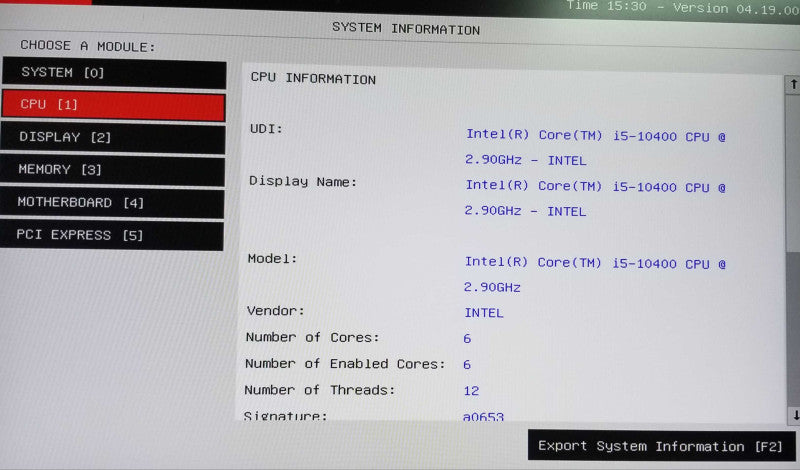800x470 pixels.
Task: Click the Number of Cores label
Action: click(312, 337)
